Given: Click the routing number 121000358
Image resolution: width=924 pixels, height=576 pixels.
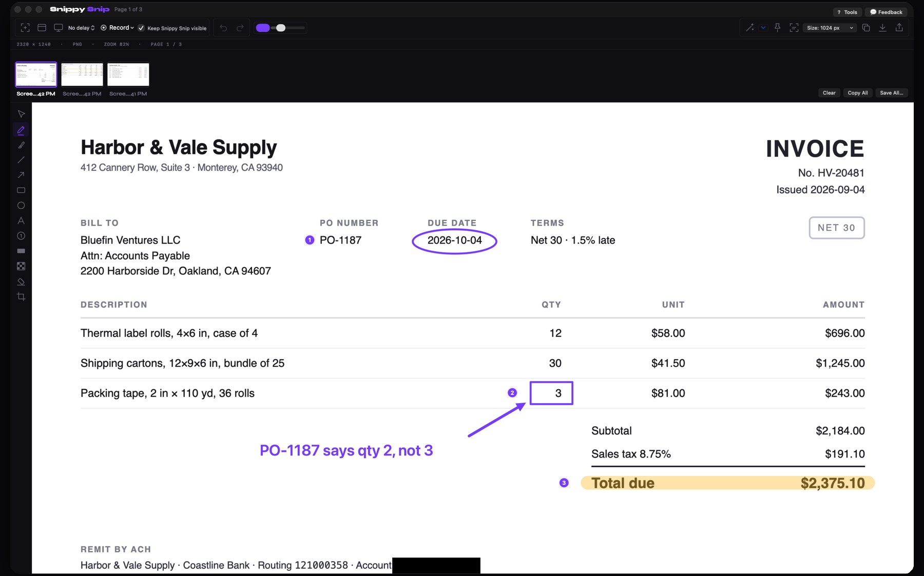Looking at the screenshot, I should [321, 565].
